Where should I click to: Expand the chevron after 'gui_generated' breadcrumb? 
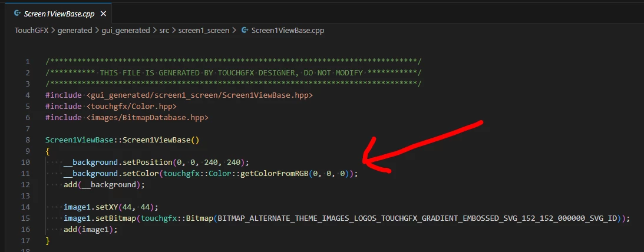tap(155, 31)
